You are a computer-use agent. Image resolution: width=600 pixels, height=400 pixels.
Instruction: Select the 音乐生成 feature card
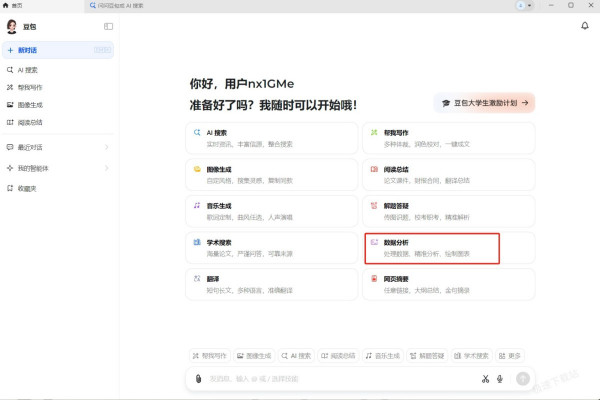(x=272, y=211)
